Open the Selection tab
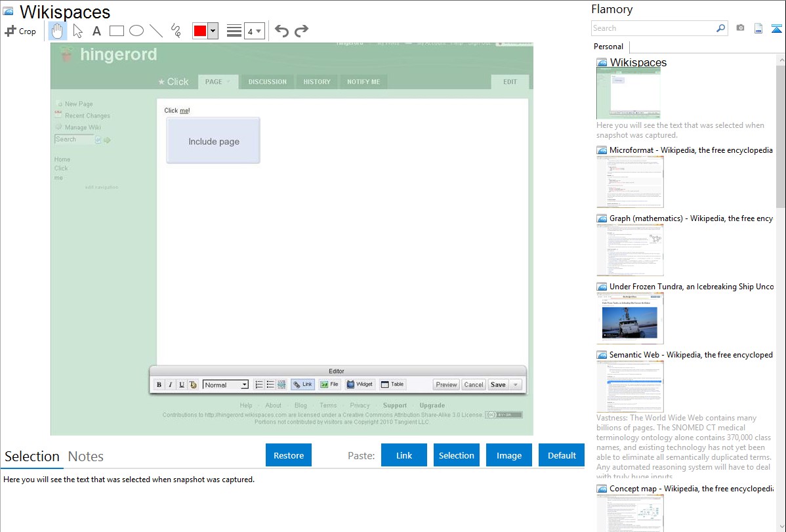 coord(32,457)
